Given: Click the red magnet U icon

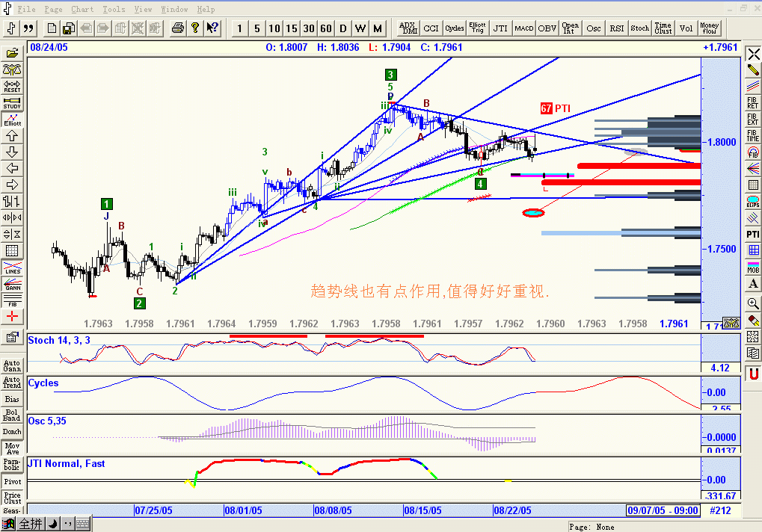Looking at the screenshot, I should (x=753, y=374).
